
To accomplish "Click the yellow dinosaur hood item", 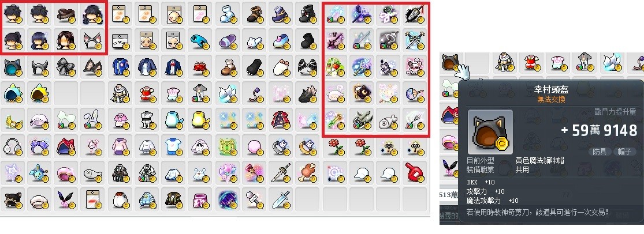I will (40, 93).
